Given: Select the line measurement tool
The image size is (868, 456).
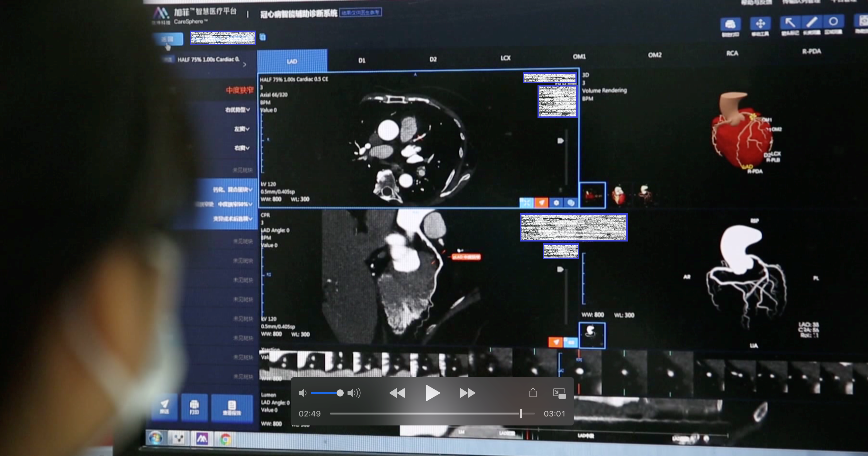Looking at the screenshot, I should point(811,22).
